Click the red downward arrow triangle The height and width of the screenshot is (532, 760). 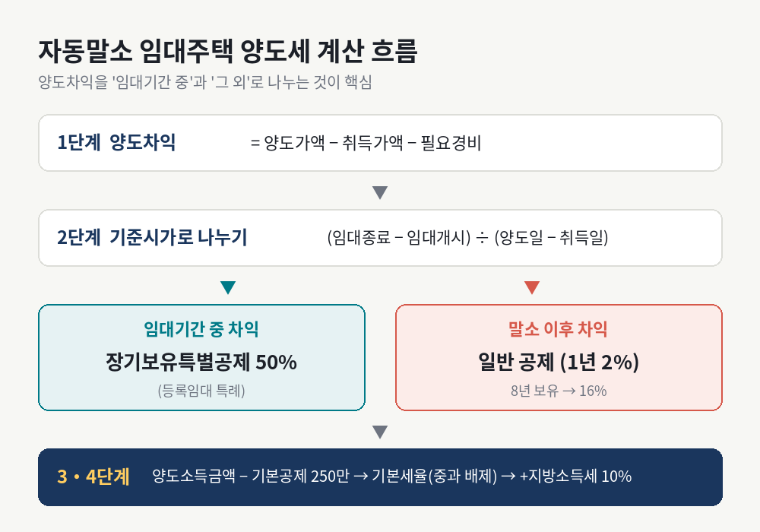point(532,287)
